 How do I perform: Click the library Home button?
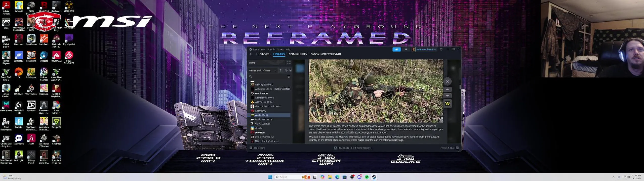pyautogui.click(x=267, y=63)
